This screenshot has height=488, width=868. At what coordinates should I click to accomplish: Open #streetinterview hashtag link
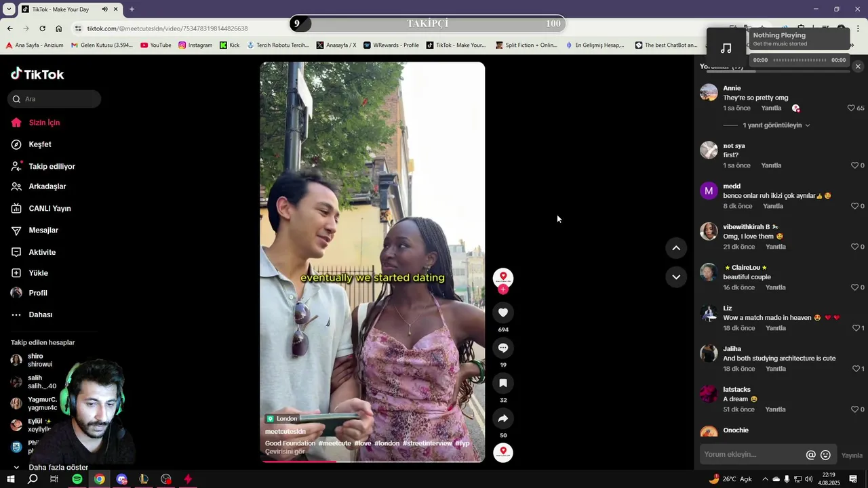pyautogui.click(x=427, y=443)
